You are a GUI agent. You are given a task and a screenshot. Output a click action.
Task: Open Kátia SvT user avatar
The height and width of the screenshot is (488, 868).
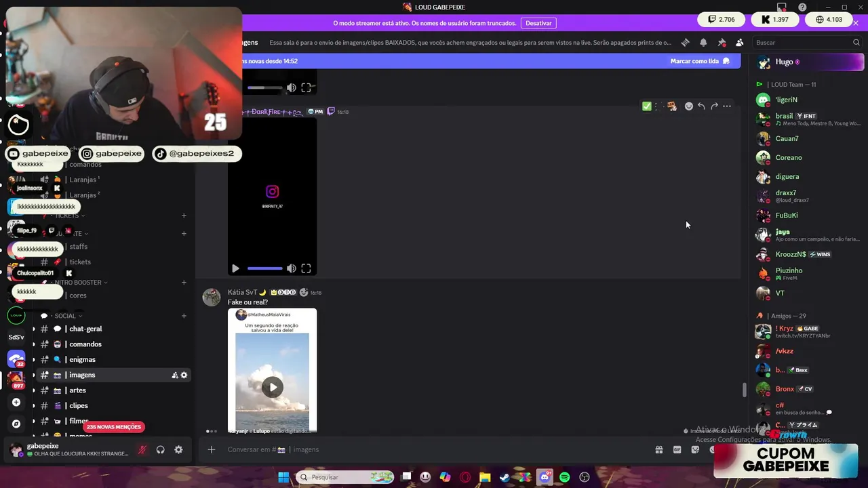click(212, 297)
